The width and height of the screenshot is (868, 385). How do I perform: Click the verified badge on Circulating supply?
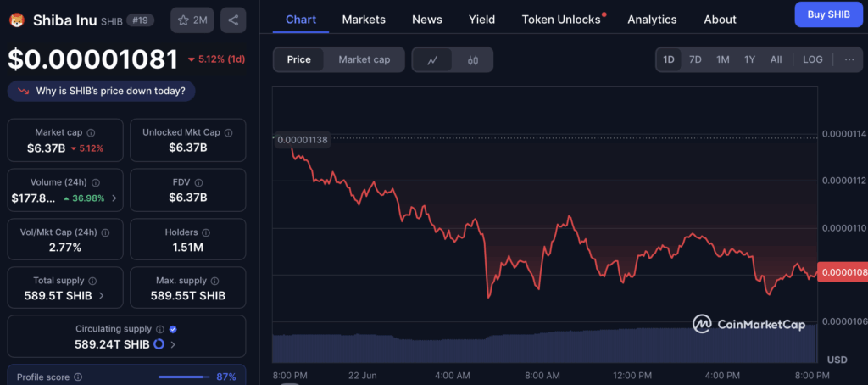click(x=173, y=329)
